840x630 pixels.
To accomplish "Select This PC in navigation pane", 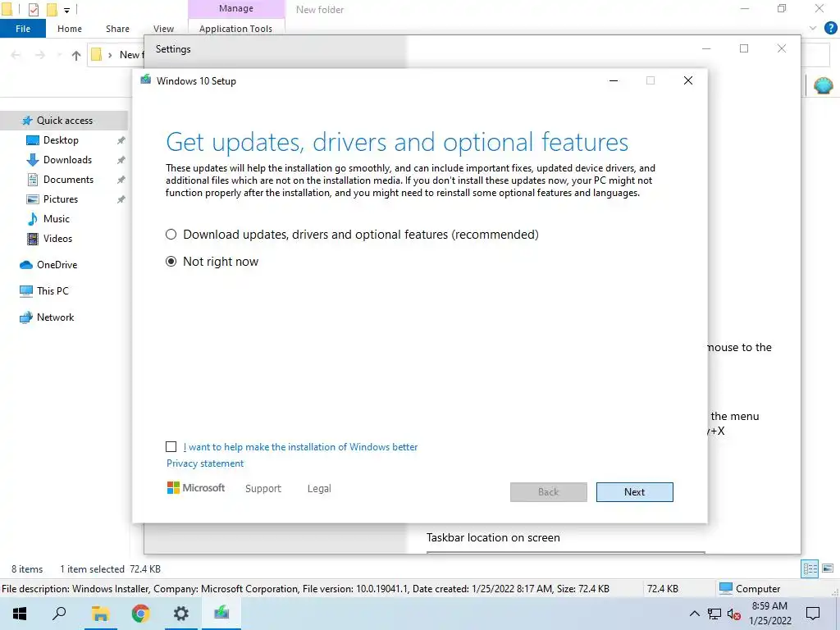I will [52, 291].
